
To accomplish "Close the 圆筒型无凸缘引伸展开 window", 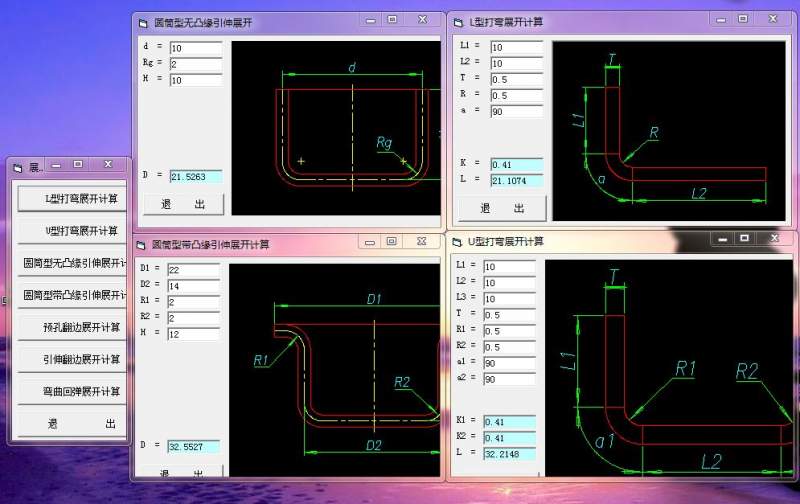I will coord(422,19).
